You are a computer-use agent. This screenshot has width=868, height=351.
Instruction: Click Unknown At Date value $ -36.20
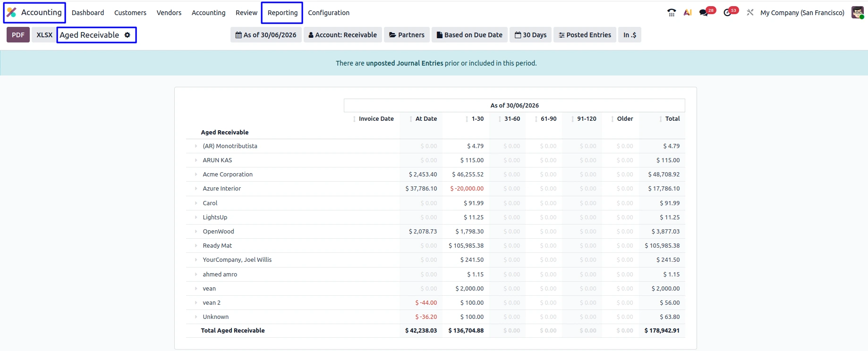coord(426,317)
